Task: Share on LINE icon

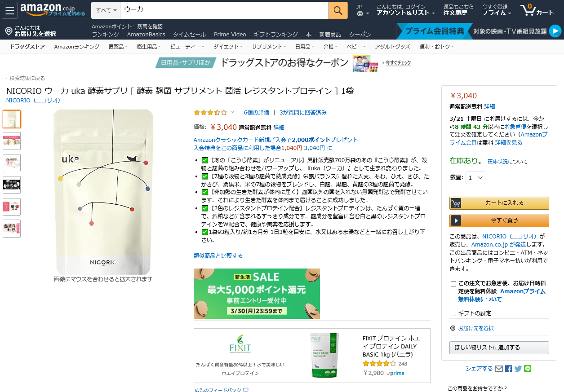Action: 528,369
